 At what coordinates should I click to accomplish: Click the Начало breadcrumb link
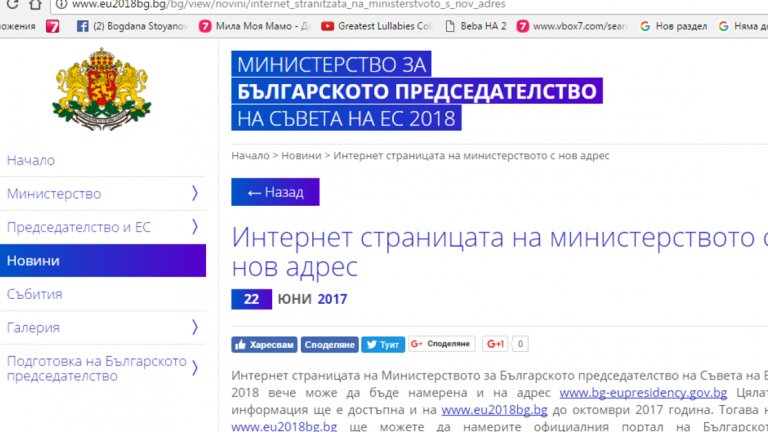click(x=250, y=156)
